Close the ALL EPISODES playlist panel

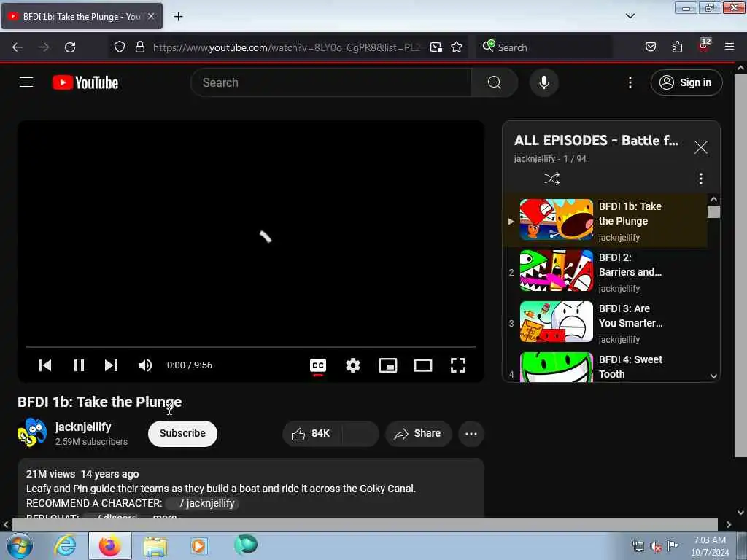[701, 147]
